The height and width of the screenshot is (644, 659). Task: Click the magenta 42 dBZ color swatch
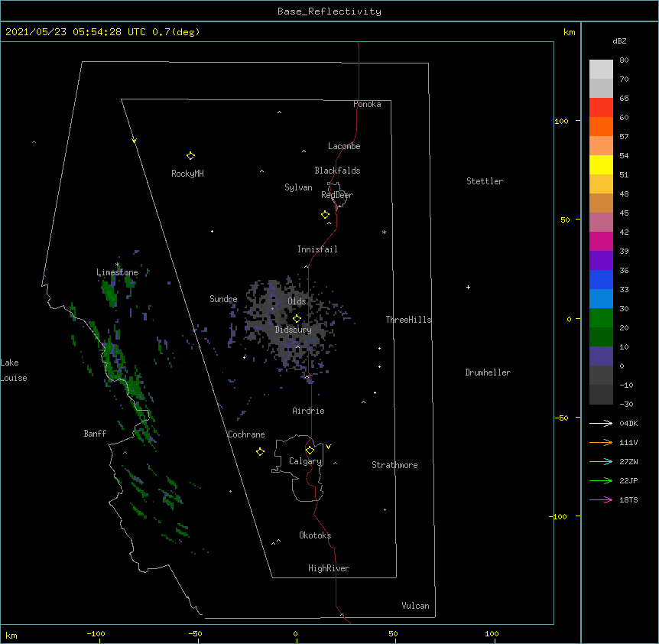coord(601,241)
